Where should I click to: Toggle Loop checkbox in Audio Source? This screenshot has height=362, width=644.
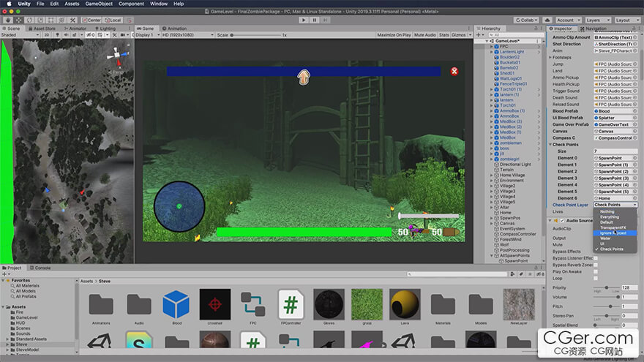pos(596,279)
